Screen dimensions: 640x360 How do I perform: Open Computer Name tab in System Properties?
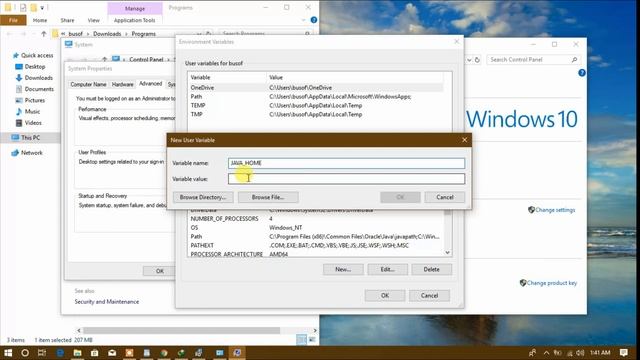[x=88, y=84]
